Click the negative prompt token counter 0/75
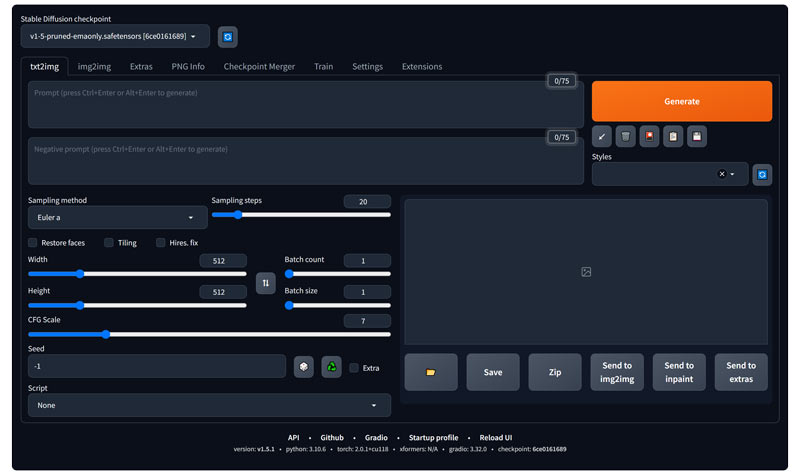Image resolution: width=800 pixels, height=475 pixels. click(x=561, y=137)
